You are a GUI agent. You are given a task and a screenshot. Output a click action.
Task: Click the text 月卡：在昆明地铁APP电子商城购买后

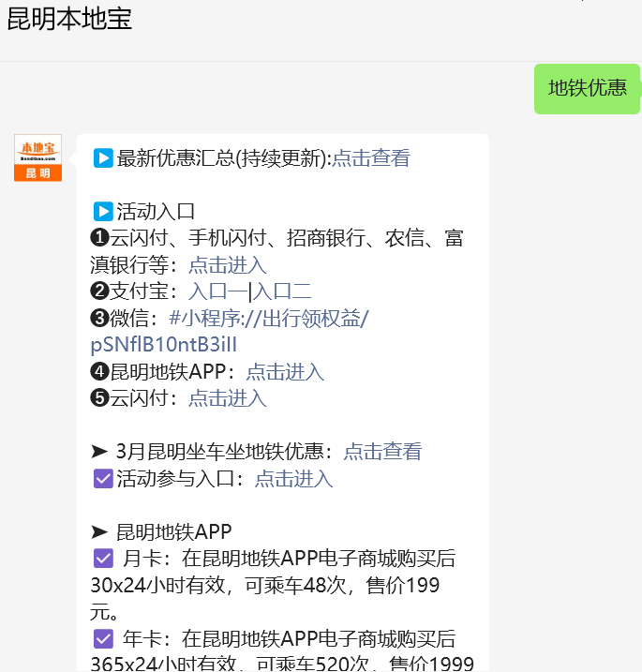click(x=290, y=559)
